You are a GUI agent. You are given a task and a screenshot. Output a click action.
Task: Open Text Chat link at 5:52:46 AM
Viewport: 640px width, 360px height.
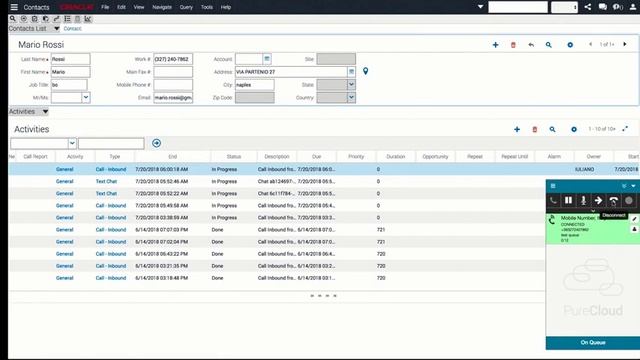click(106, 181)
